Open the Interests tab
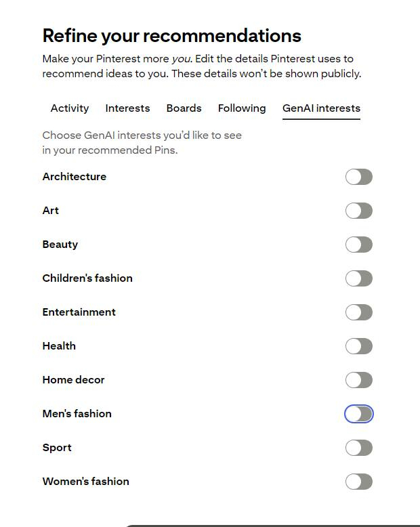 coord(127,108)
